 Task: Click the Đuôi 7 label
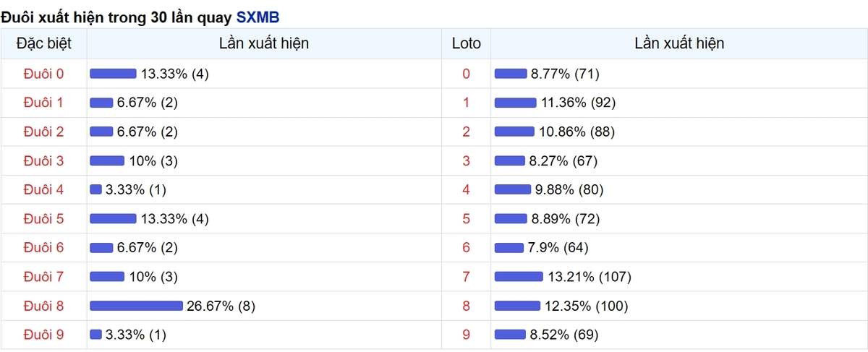[43, 277]
